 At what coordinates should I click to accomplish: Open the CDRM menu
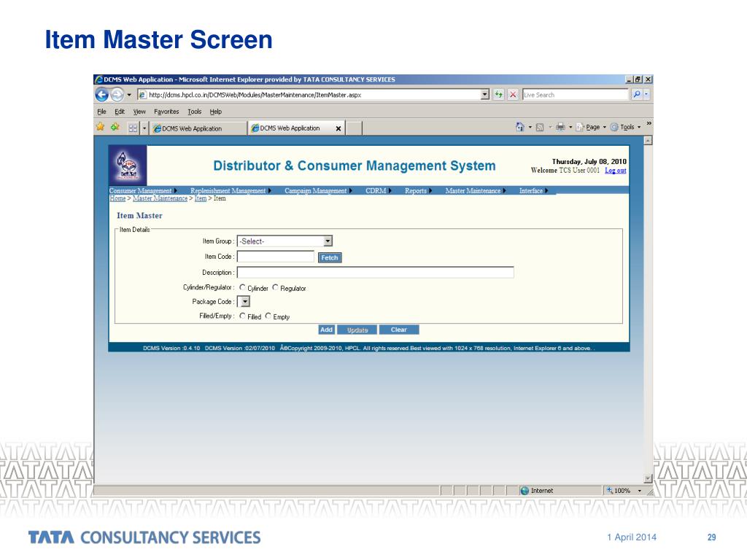click(x=379, y=190)
